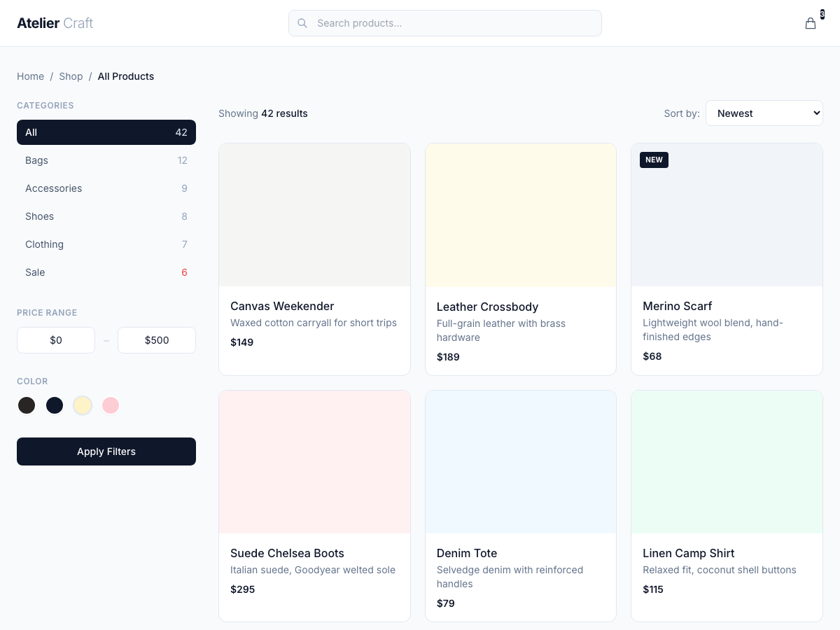Click the Merino Scarf title
840x630 pixels.
click(x=678, y=306)
